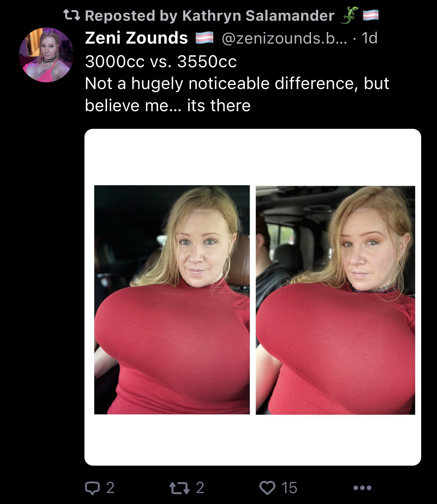Image resolution: width=437 pixels, height=504 pixels.
Task: Open the Zeni Zounds display name
Action: 137,38
